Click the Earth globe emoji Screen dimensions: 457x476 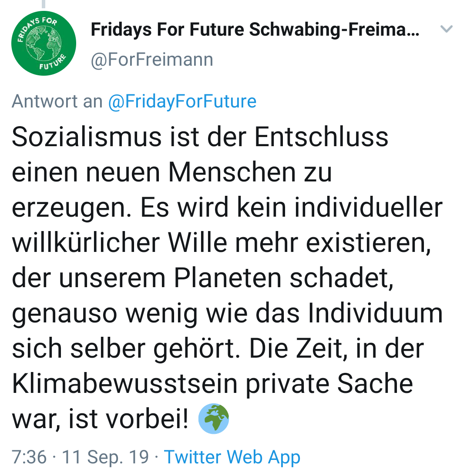point(213,419)
